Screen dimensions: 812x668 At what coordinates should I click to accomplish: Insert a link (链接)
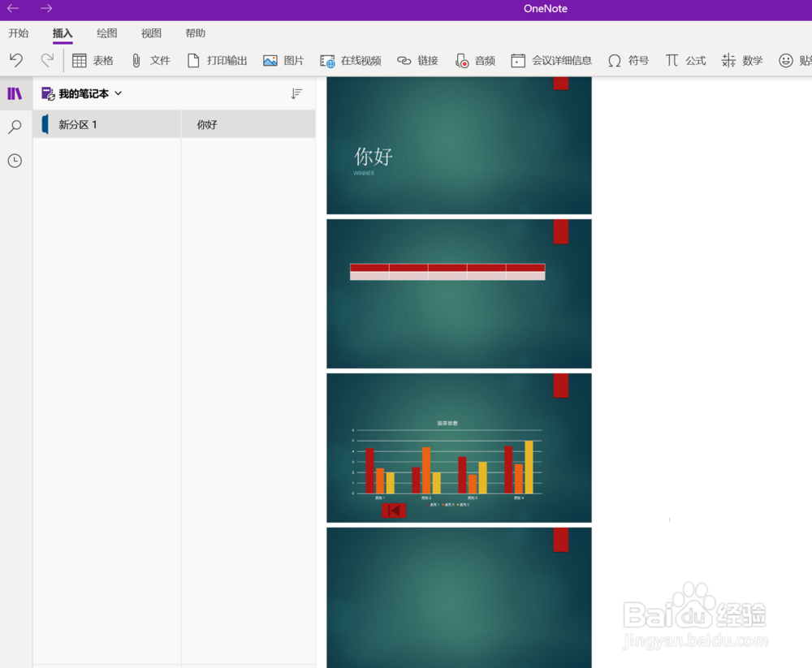pyautogui.click(x=417, y=61)
